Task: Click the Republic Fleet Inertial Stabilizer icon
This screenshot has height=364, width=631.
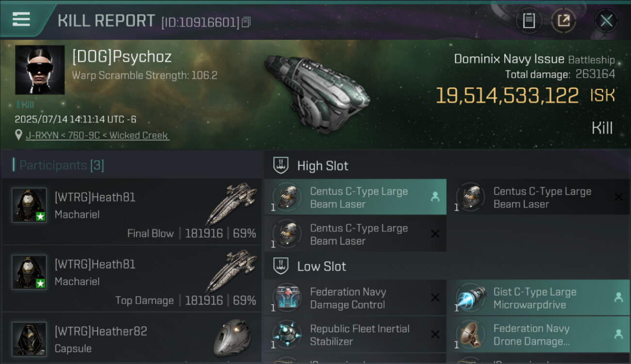Action: [x=287, y=334]
